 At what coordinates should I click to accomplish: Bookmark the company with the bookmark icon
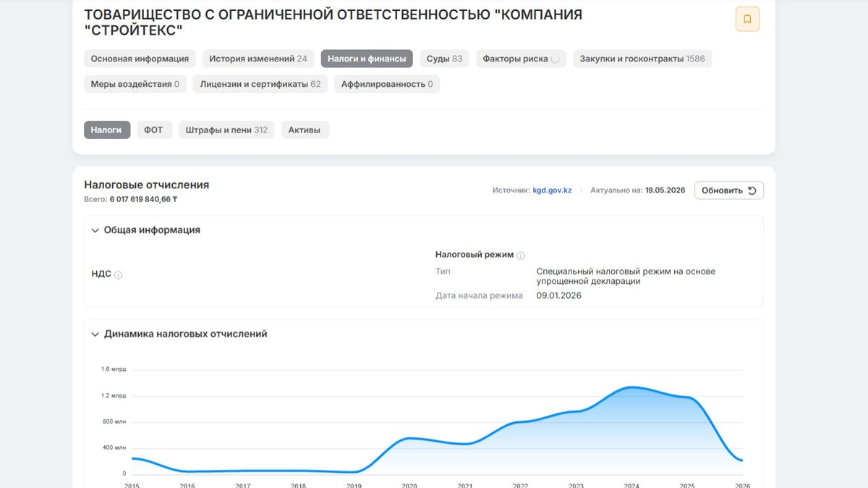[x=747, y=19]
